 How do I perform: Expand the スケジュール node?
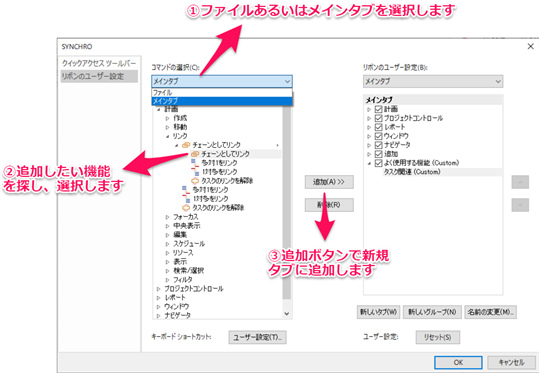167,244
